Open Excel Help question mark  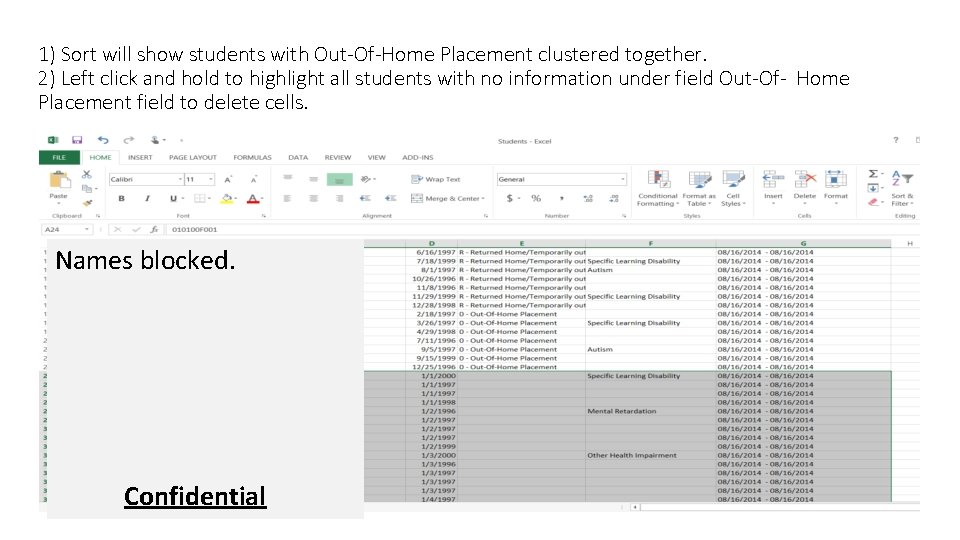tap(896, 140)
